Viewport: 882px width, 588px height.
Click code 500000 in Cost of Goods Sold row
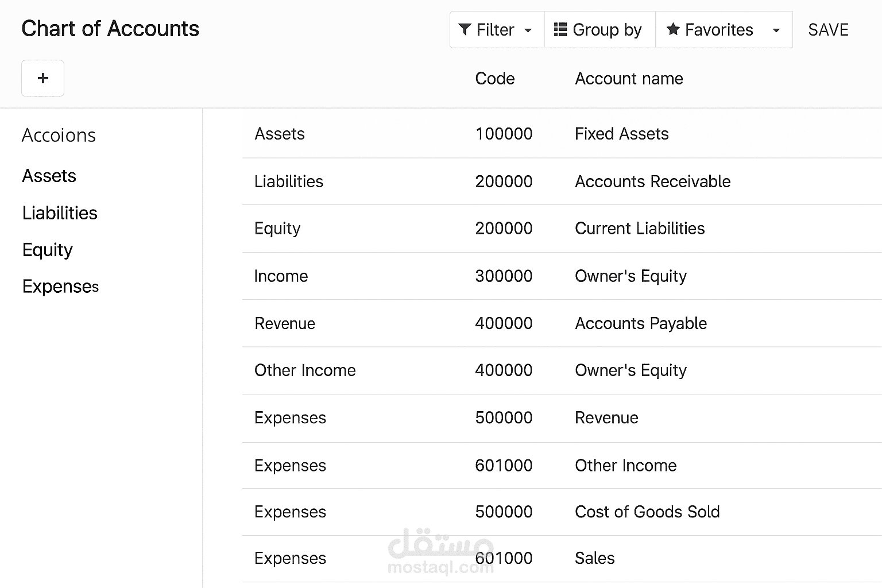click(x=504, y=512)
